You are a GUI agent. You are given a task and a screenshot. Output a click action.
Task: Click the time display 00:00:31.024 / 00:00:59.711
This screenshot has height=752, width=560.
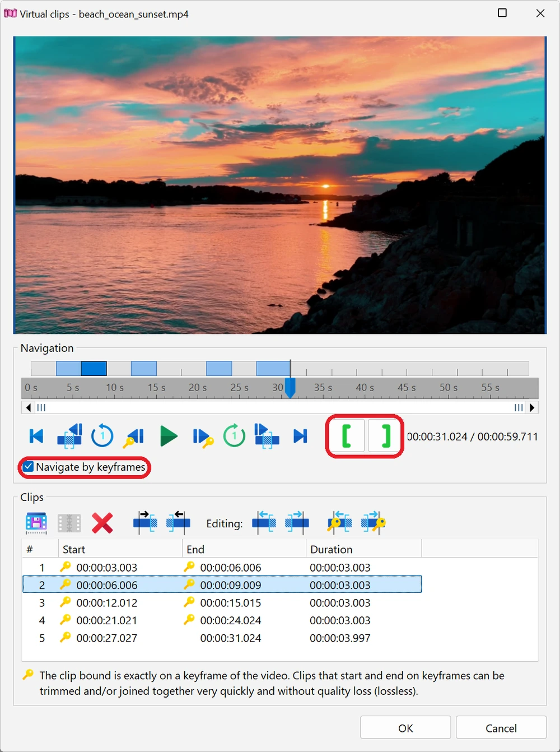[472, 437]
